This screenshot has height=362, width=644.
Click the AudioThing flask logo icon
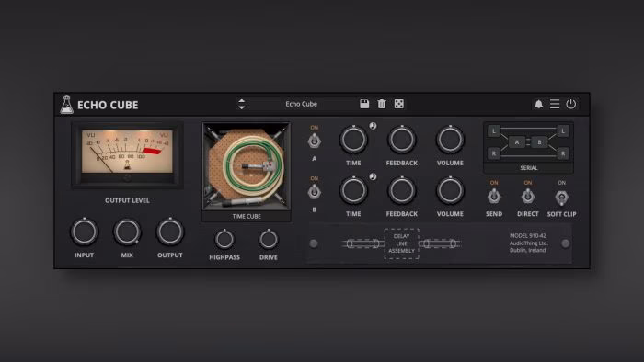[x=66, y=105]
